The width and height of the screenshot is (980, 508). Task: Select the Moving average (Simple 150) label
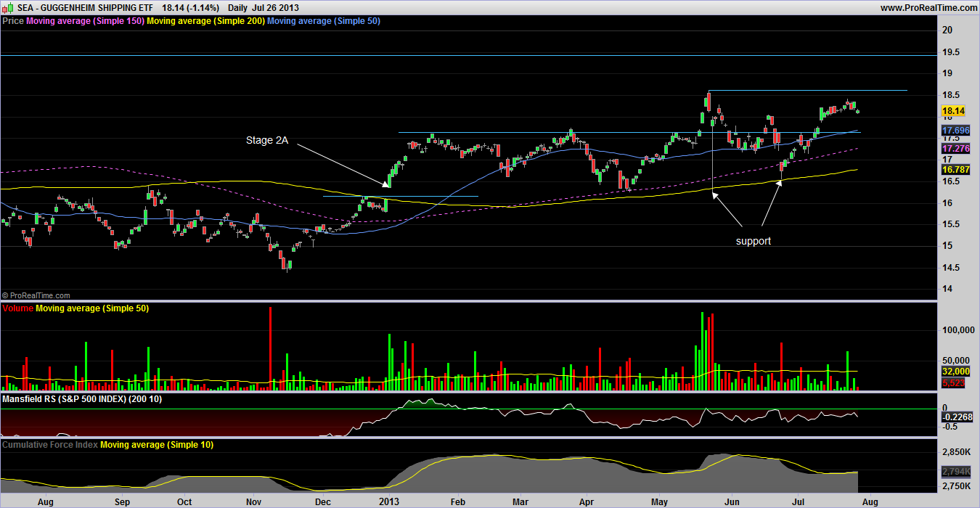click(85, 21)
